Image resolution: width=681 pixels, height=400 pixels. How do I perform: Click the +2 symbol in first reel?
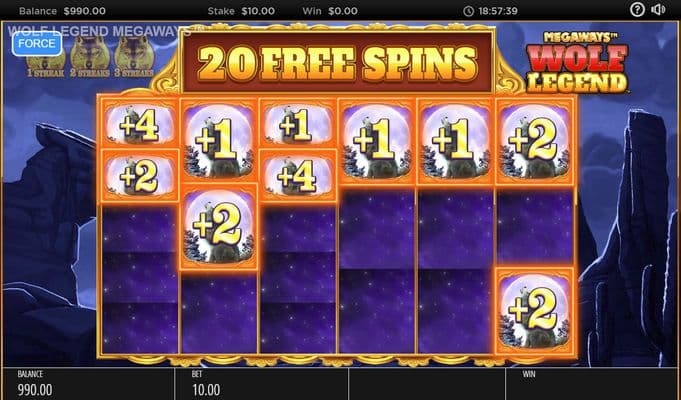(x=139, y=175)
